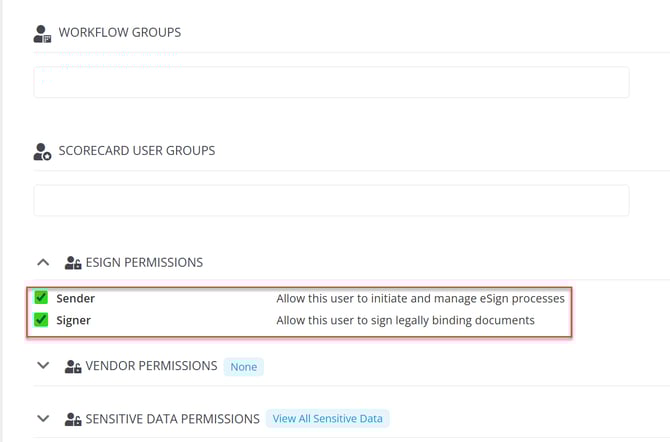Uncheck the Sender checkbox
Screen dimensions: 670x442
pos(41,298)
